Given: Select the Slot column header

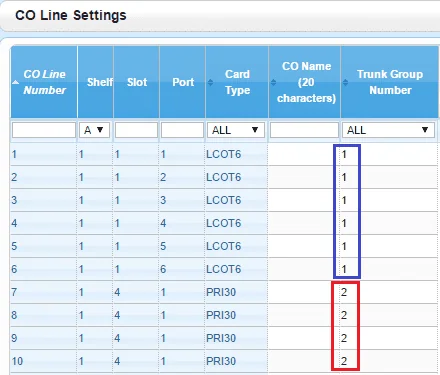Looking at the screenshot, I should [137, 82].
